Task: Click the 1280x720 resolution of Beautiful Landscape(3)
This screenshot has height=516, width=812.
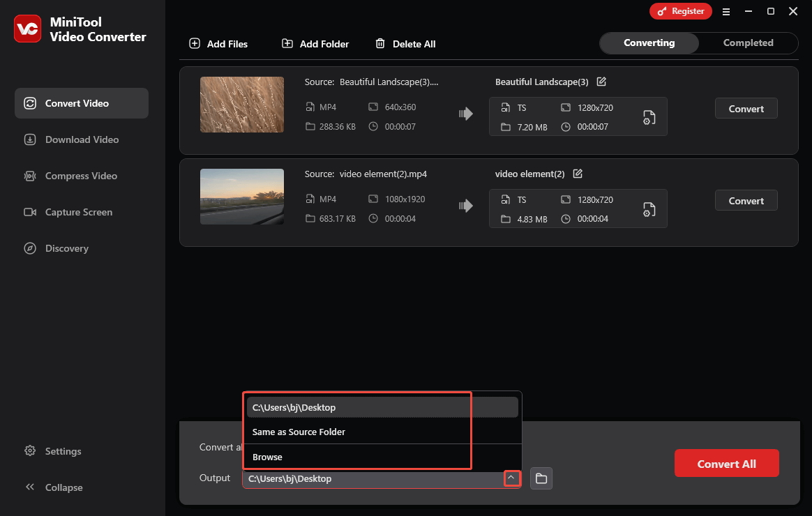Action: (x=595, y=107)
